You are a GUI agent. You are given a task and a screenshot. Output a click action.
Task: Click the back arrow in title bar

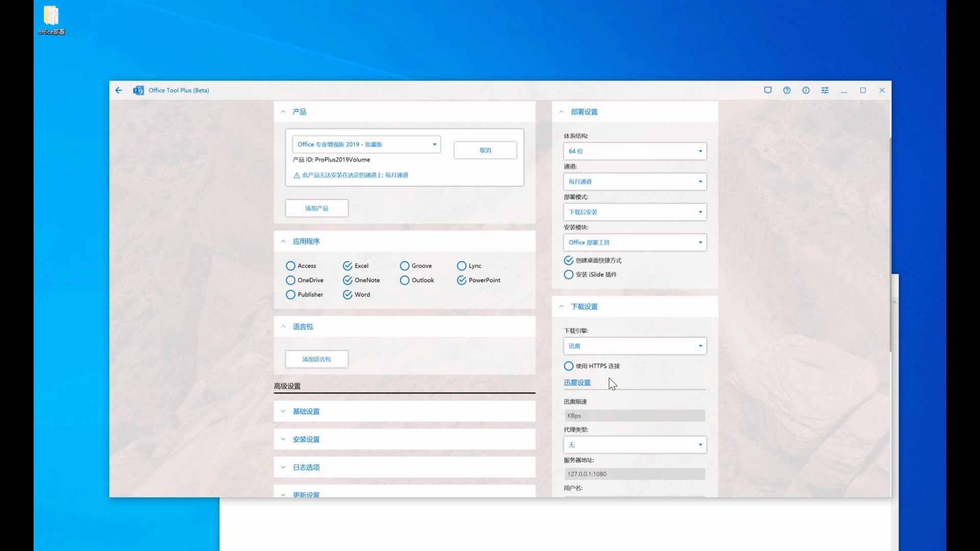coord(118,90)
